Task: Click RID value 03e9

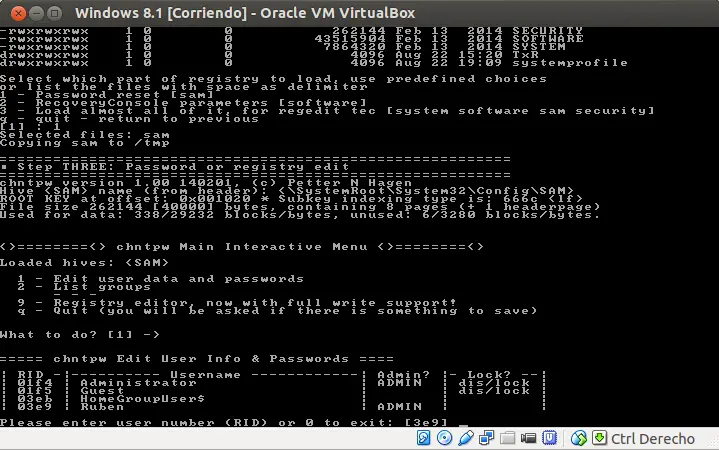Action: (35, 407)
